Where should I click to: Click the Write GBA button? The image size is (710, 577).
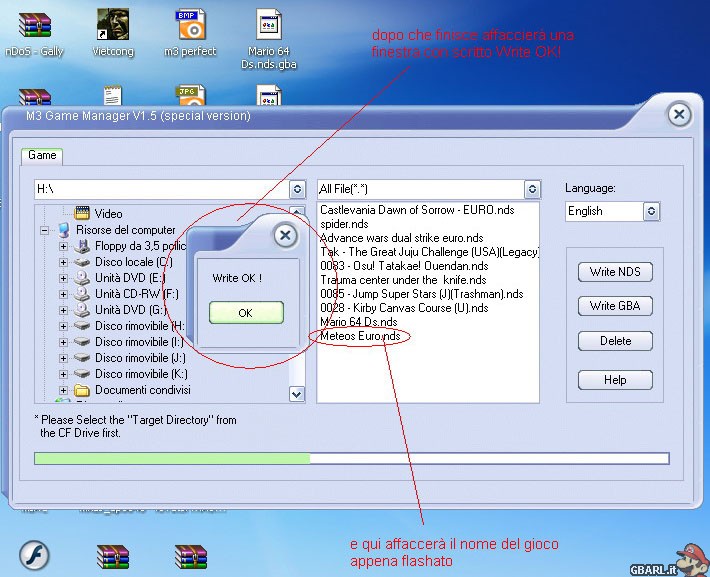tap(615, 306)
